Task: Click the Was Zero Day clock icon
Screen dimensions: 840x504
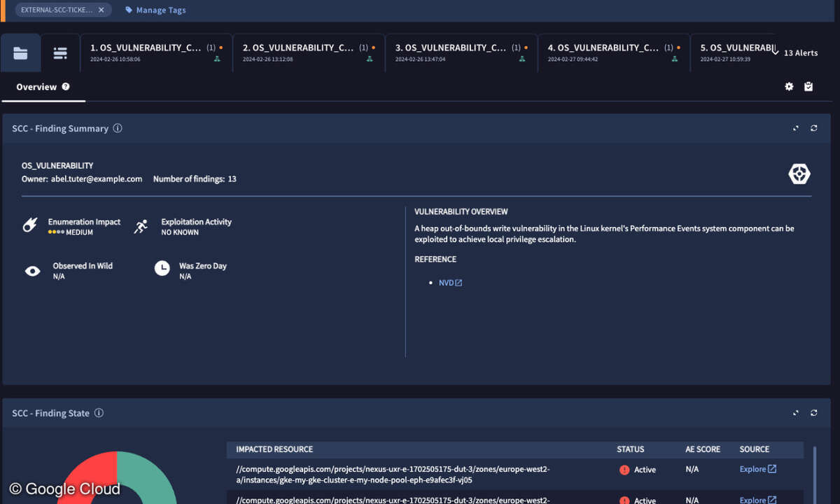Action: 162,268
